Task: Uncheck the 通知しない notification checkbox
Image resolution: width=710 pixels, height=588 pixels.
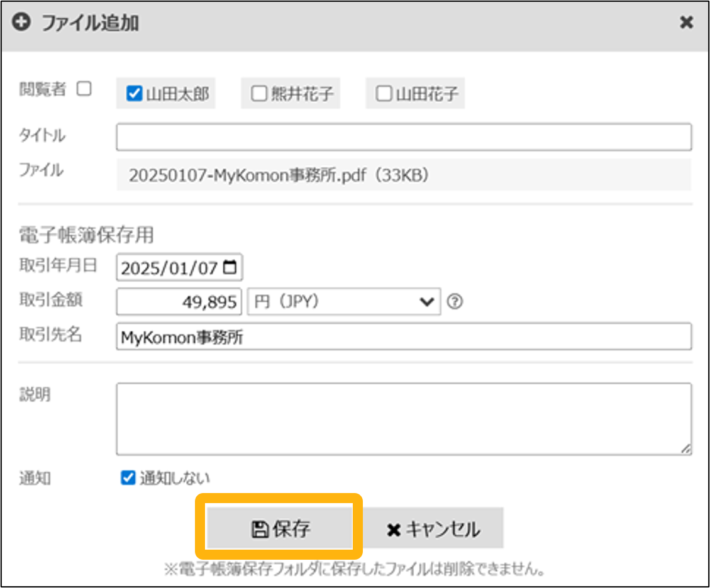Action: click(x=128, y=479)
